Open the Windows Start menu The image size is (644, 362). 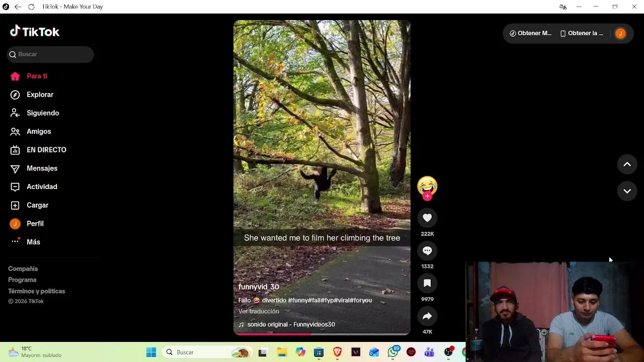(x=151, y=352)
